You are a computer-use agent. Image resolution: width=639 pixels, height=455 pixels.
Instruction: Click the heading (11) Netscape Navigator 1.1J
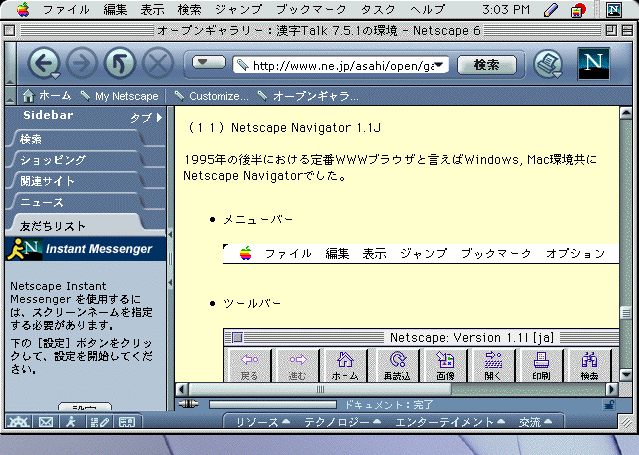283,128
